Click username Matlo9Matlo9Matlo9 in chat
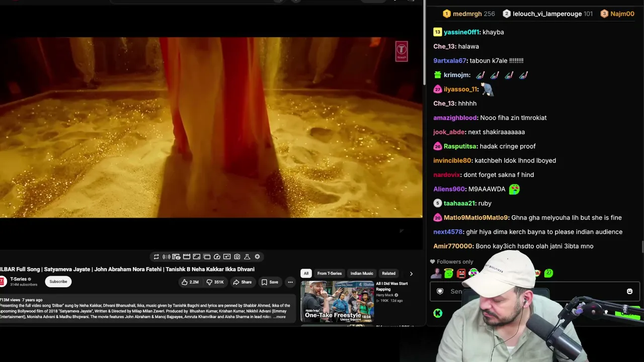This screenshot has width=644, height=362. tap(475, 218)
